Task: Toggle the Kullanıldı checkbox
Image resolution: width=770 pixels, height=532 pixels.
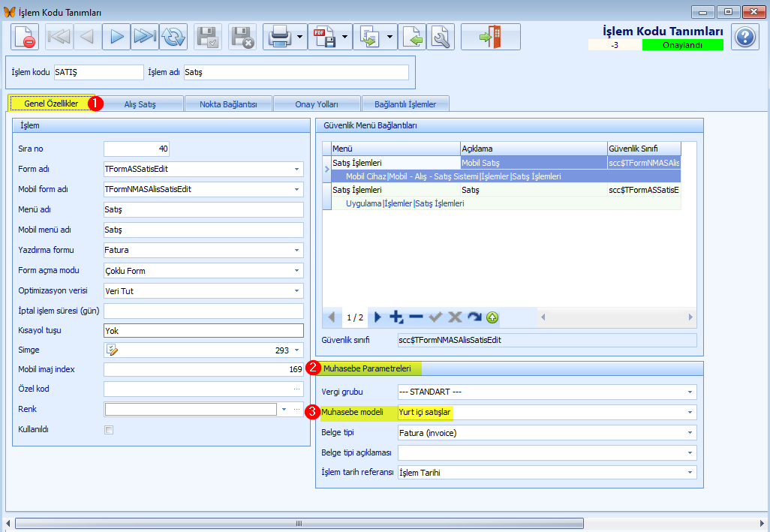Action: [109, 430]
